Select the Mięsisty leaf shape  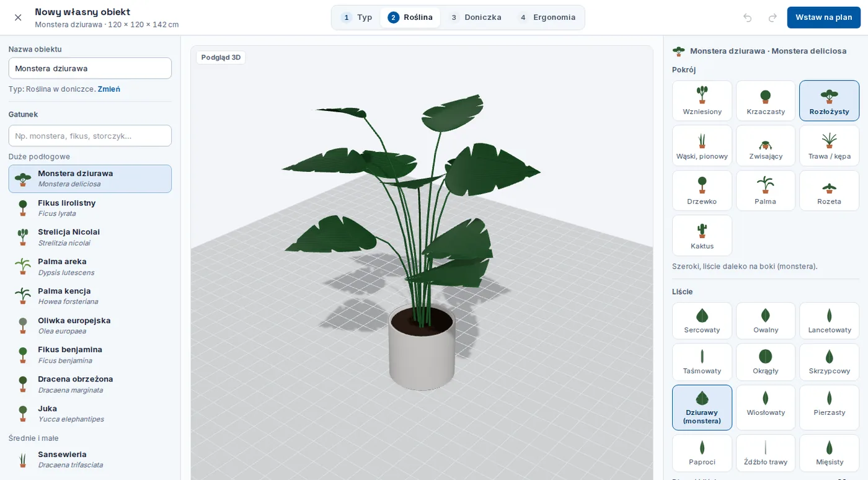(830, 453)
